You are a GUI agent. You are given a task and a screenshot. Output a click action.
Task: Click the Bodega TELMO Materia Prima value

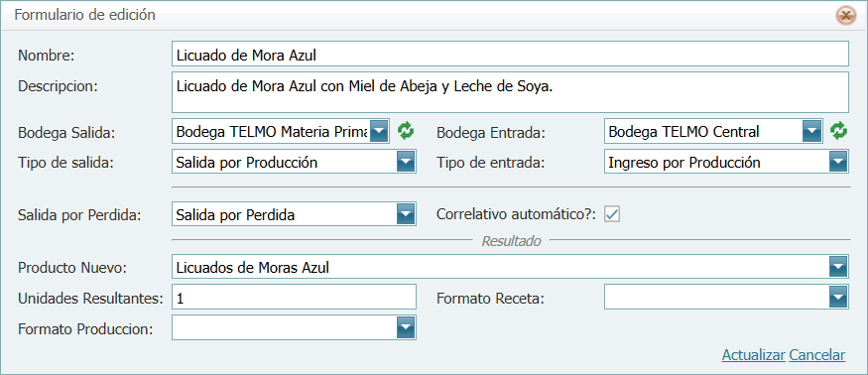[x=272, y=132]
